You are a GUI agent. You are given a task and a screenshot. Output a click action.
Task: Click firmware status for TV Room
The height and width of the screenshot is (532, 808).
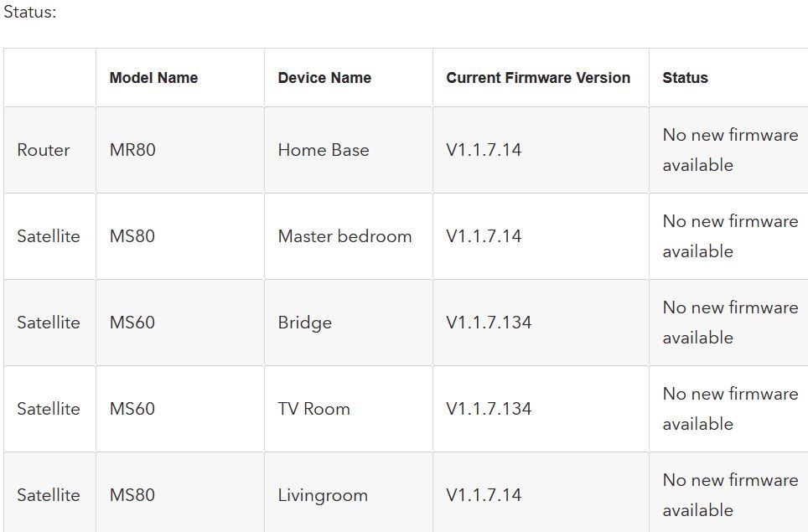tap(729, 409)
